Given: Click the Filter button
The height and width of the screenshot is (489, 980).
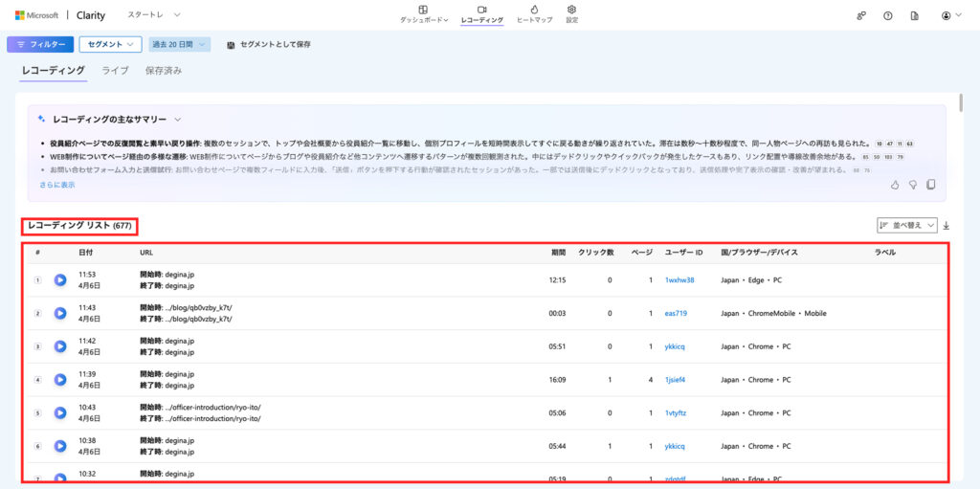Looking at the screenshot, I should 40,44.
